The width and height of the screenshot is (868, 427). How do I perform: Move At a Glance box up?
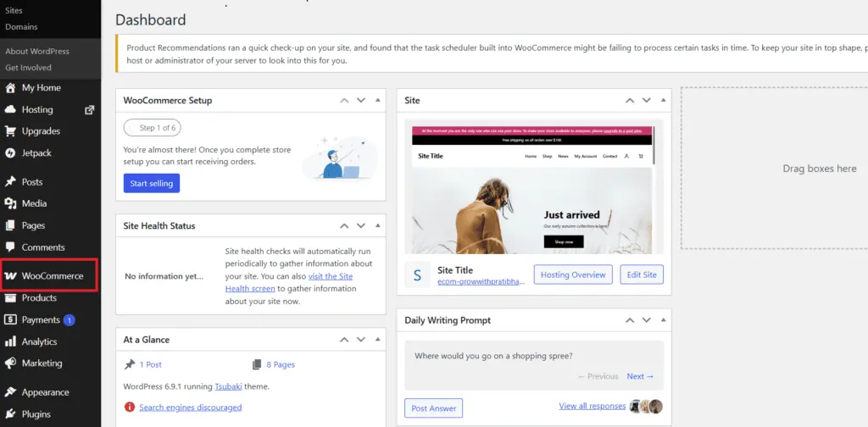344,339
